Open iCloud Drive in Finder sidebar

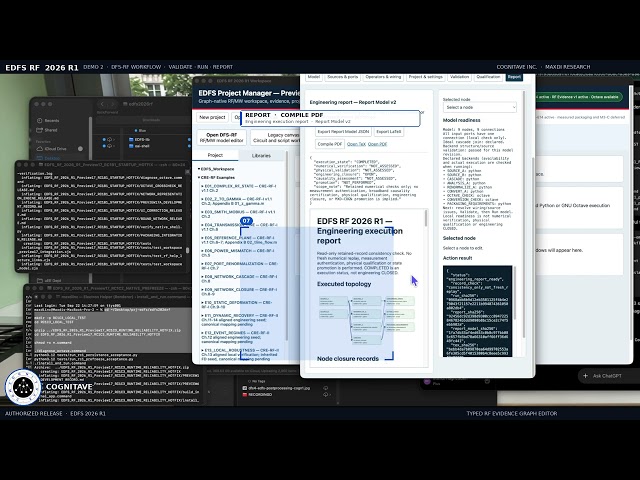pyautogui.click(x=51, y=149)
